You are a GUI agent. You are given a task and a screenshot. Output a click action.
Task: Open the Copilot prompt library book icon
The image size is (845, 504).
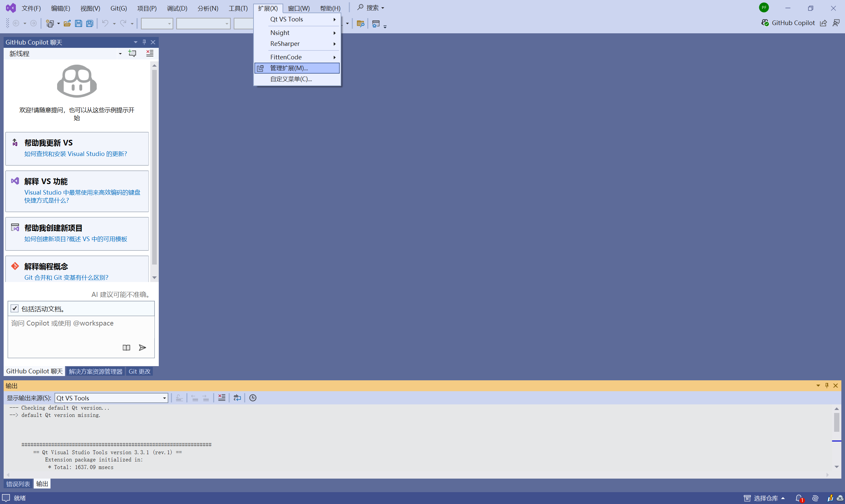(x=126, y=347)
